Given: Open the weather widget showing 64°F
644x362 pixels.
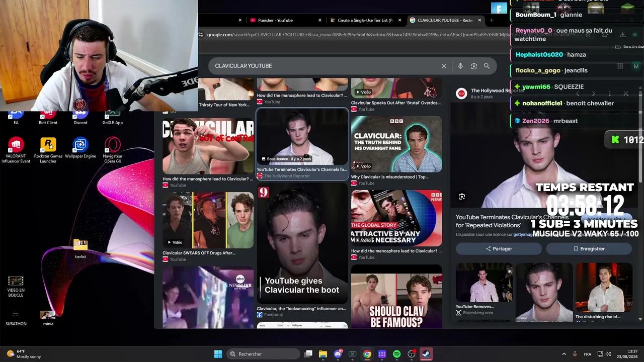Looking at the screenshot, I should 24,354.
